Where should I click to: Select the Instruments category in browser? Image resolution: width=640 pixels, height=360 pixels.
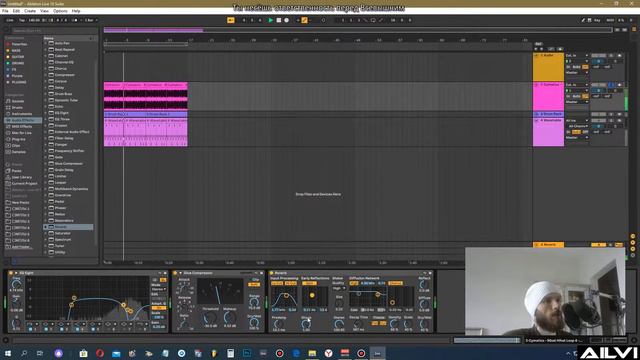(22, 114)
